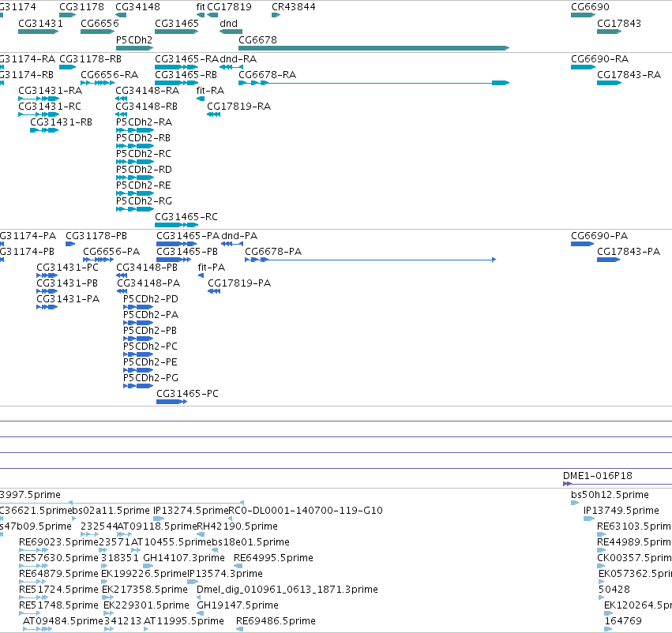Click the CG31178-RB transcript label

(90, 59)
